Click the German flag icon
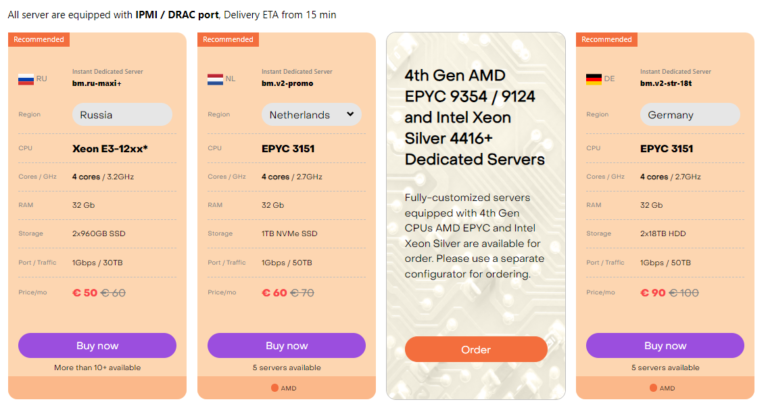This screenshot has height=404, width=768. [594, 78]
